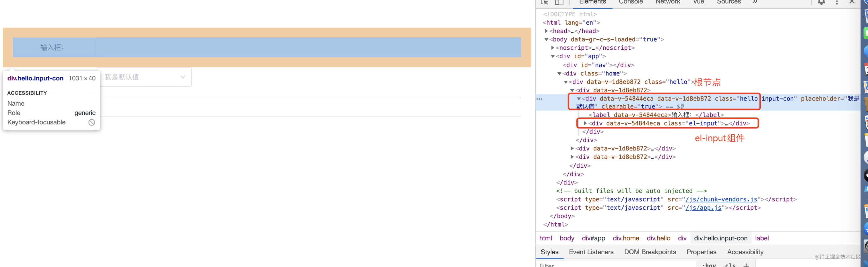
Task: Open actions ellipsis beside selected node
Action: coord(539,99)
